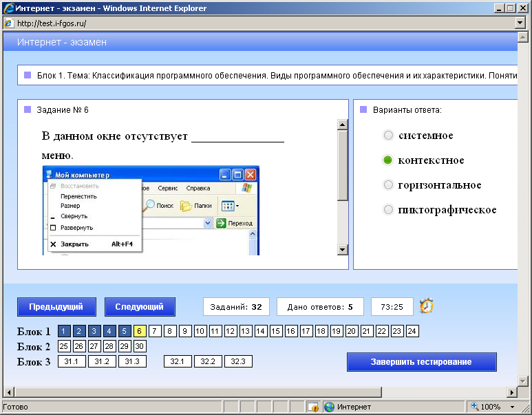The height and width of the screenshot is (415, 532).
Task: Click the page vertical scroll up arrow
Action: coord(522,37)
